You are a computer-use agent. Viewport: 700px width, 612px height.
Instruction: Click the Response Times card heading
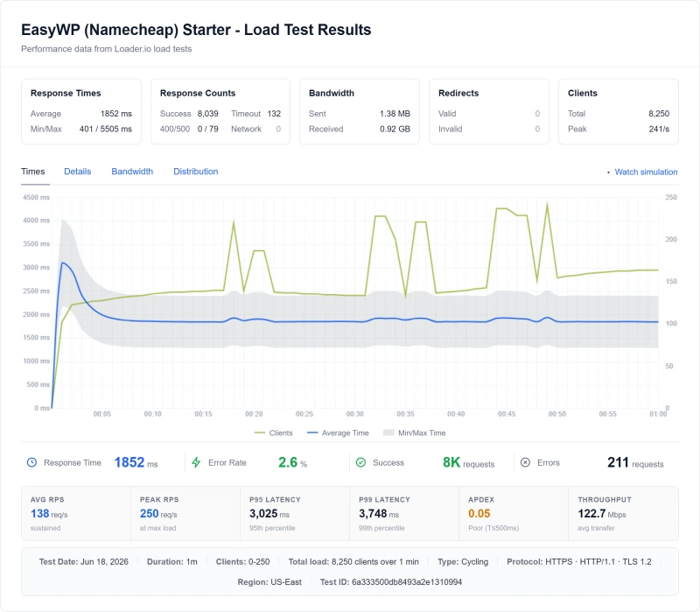point(66,93)
